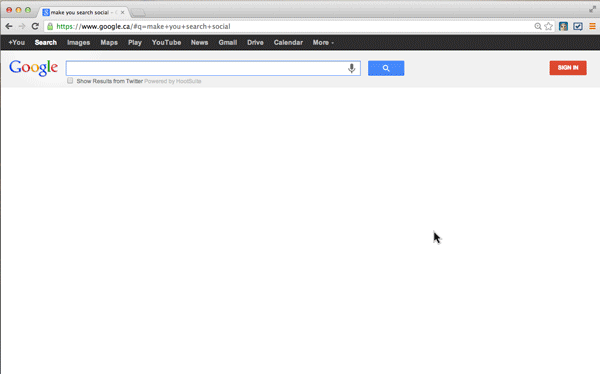Click the zoom magnifier icon in address bar
This screenshot has width=600, height=374.
coord(538,26)
